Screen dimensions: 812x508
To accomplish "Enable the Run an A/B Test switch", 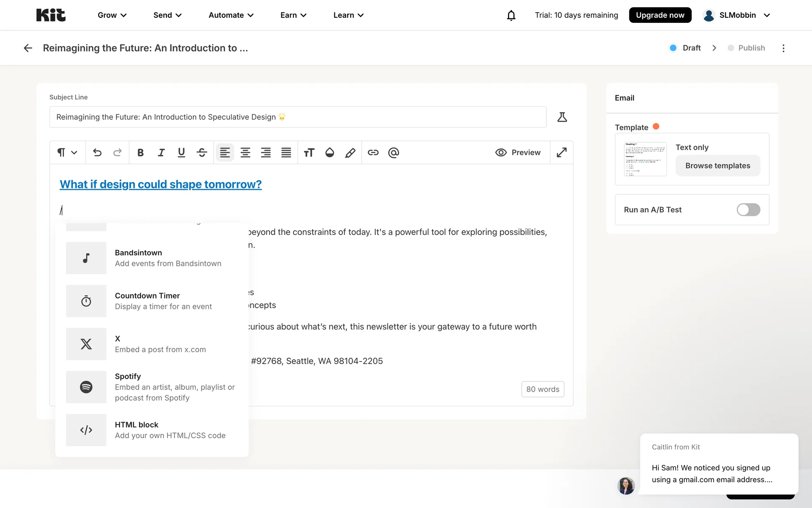I will pyautogui.click(x=748, y=210).
